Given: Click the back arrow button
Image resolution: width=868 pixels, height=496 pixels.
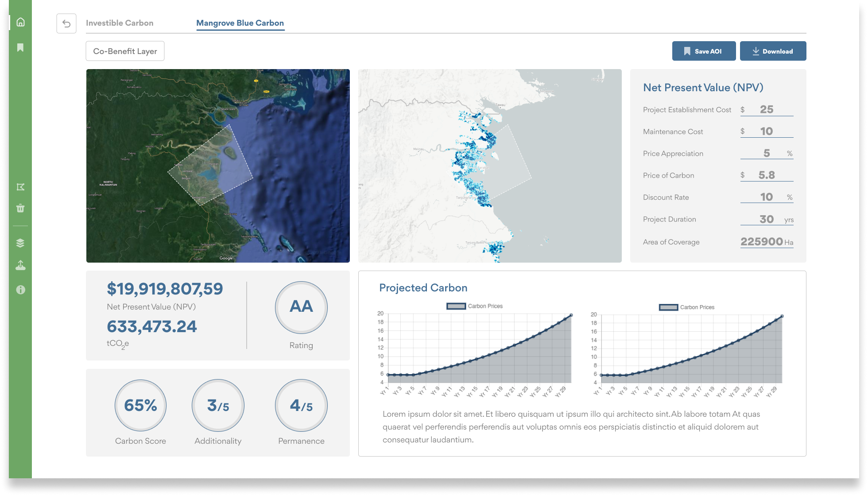Looking at the screenshot, I should 66,23.
